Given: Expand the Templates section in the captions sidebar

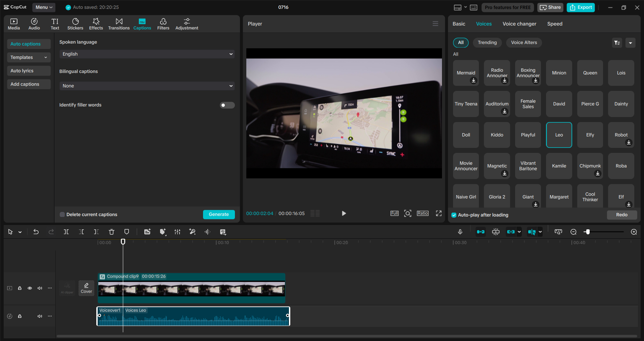Looking at the screenshot, I should tap(29, 57).
